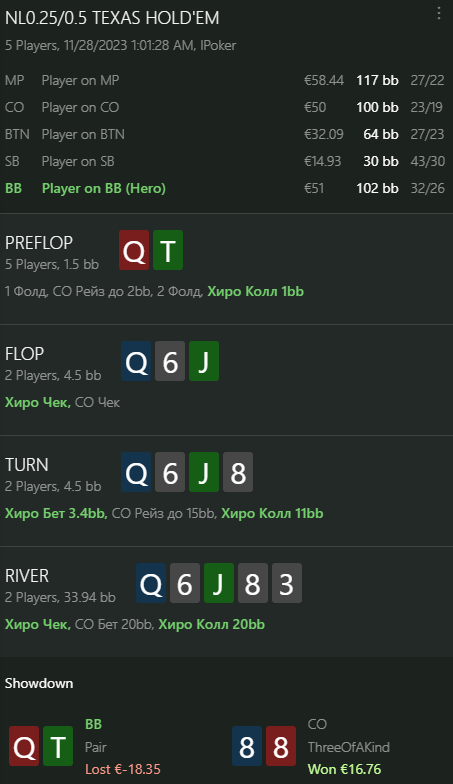Screen dimensions: 453x784
Task: Select the blue Queen card on flop
Action: pyautogui.click(x=136, y=361)
